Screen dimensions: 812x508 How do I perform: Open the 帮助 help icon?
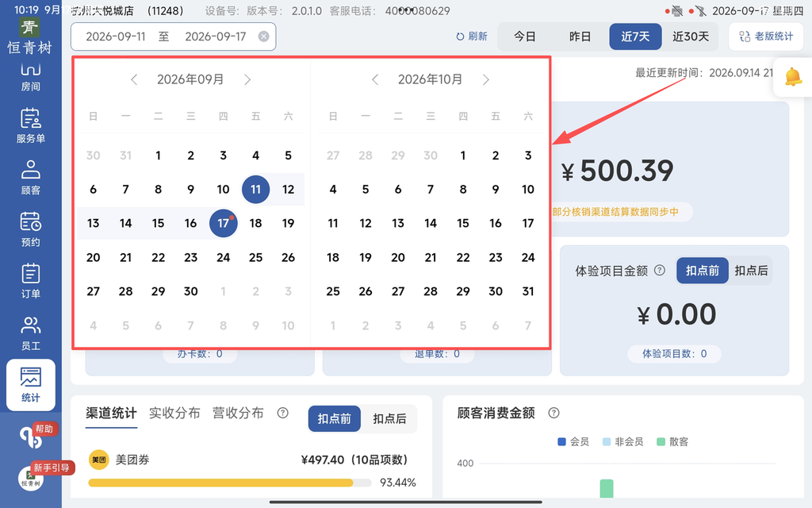click(x=31, y=437)
